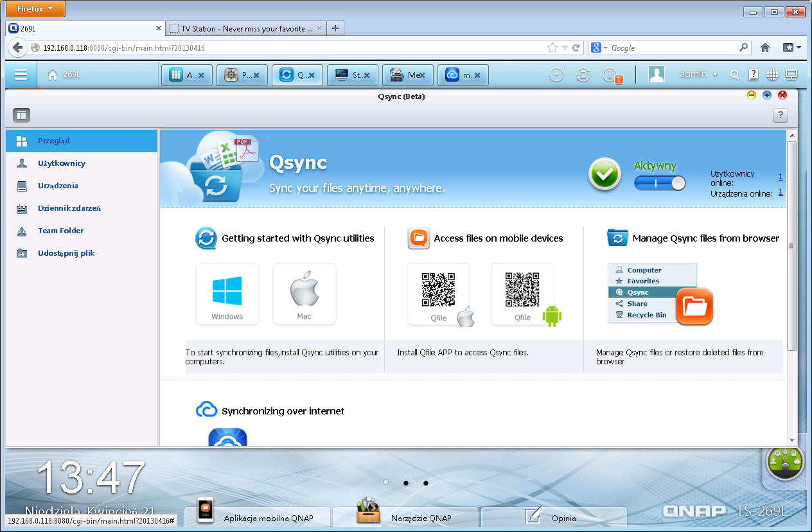Open the QTS main menu hamburger icon

[x=21, y=75]
